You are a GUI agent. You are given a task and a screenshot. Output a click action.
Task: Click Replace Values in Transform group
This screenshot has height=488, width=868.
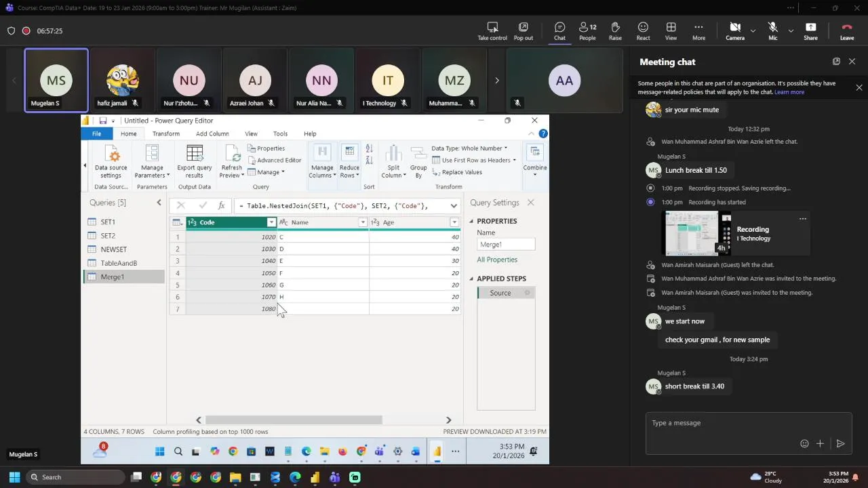(457, 172)
